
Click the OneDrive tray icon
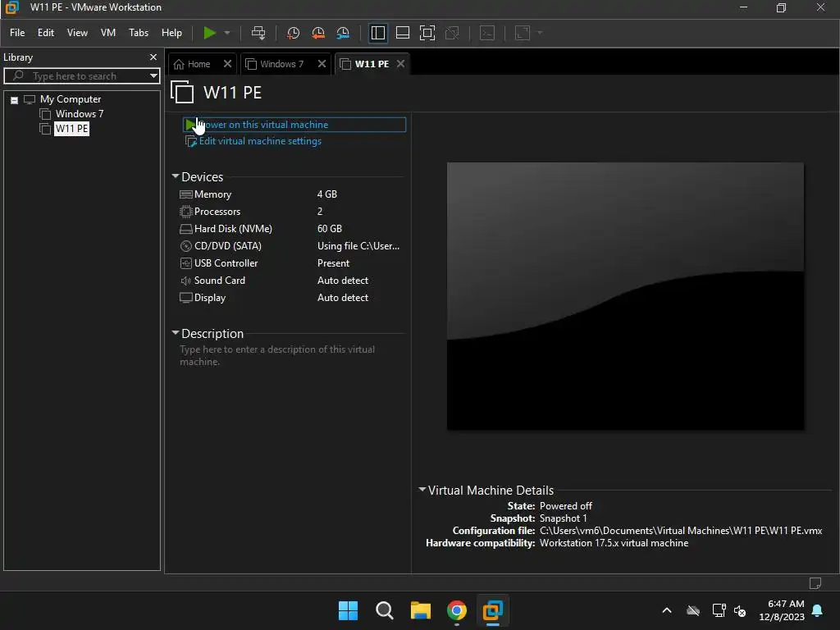[x=693, y=610]
